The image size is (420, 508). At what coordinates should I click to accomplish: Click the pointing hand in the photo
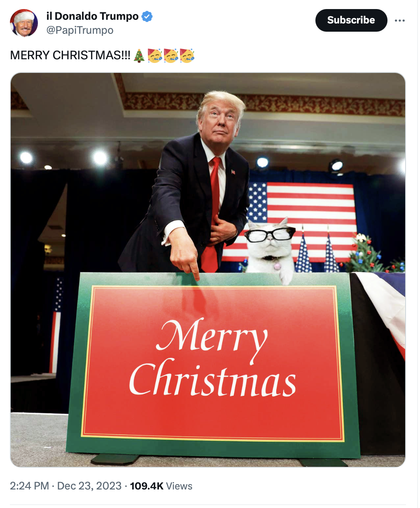point(185,256)
